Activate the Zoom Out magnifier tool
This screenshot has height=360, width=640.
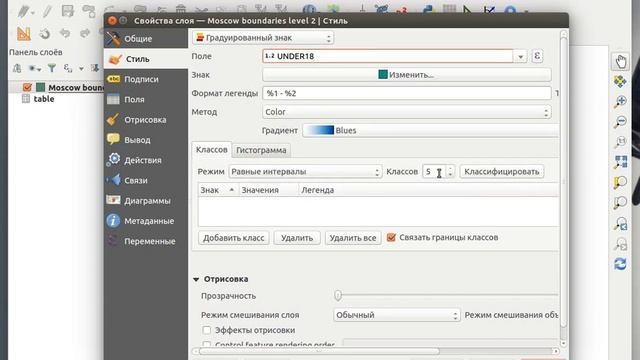coord(620,122)
